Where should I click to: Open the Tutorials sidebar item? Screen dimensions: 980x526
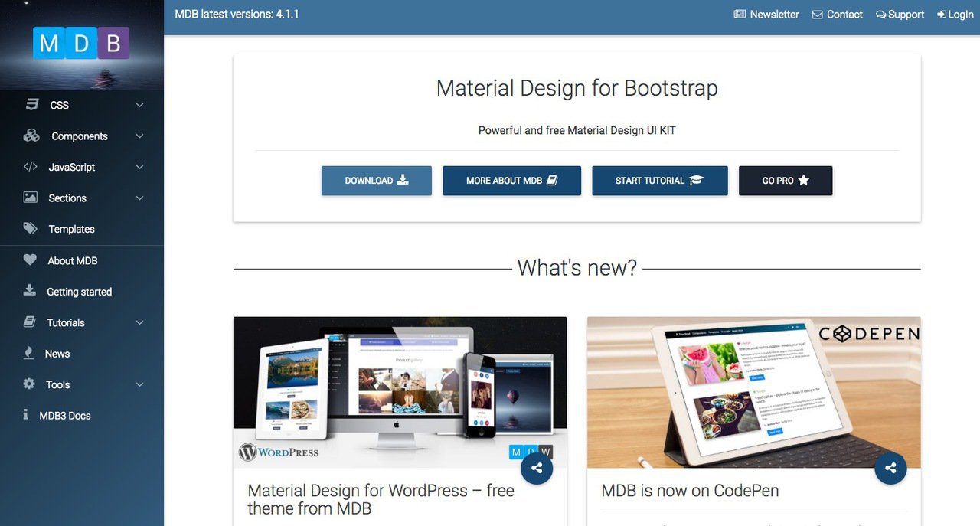tap(82, 322)
